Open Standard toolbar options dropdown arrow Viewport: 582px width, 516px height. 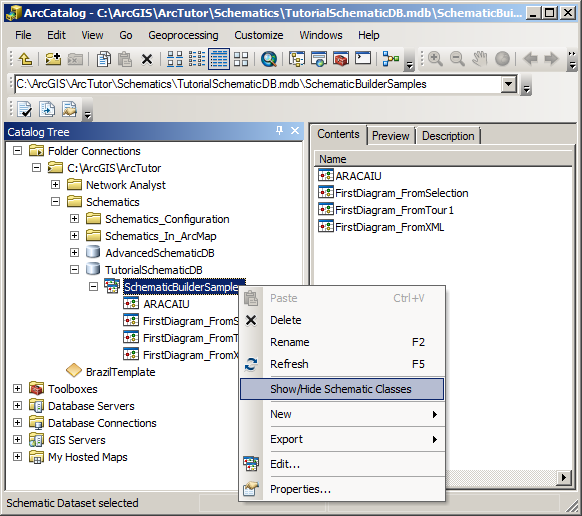409,65
